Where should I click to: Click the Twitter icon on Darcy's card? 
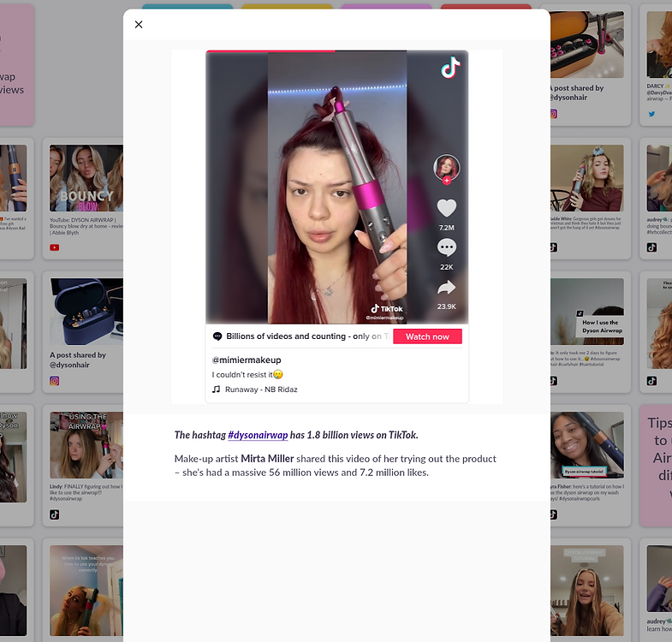651,114
